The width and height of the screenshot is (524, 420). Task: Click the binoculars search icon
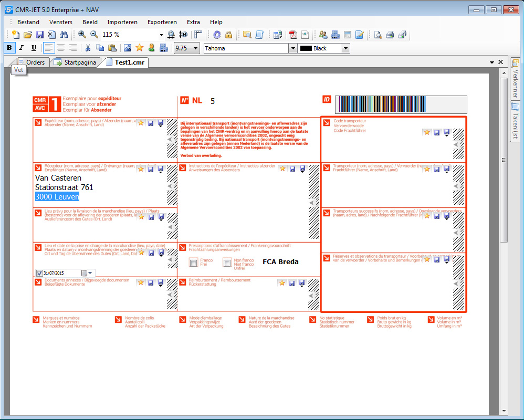point(64,35)
